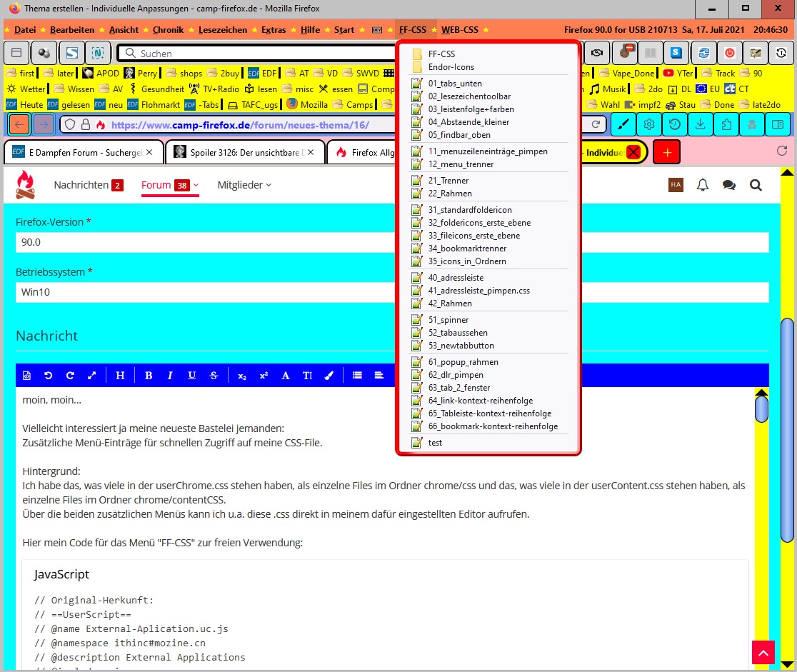Screen dimensions: 797x672
Task: Switch to Firefox Allg tab
Action: click(x=361, y=152)
